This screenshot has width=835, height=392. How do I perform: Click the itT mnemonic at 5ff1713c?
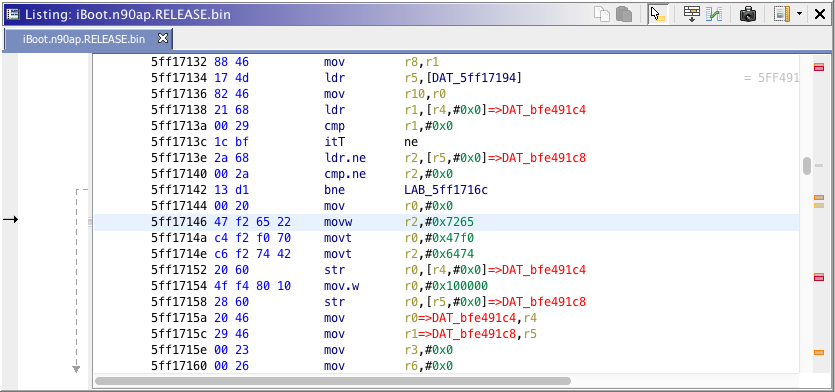(334, 142)
